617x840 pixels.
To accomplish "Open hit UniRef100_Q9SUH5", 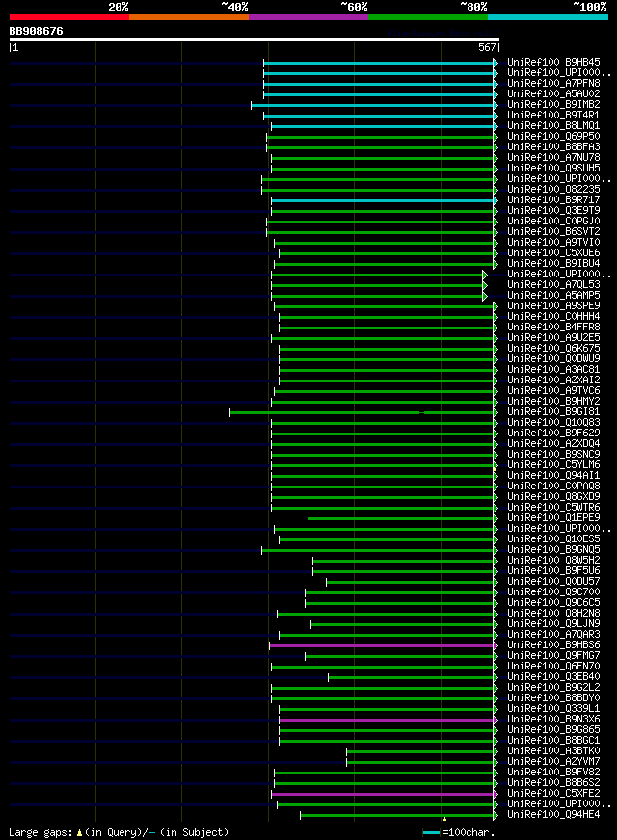I will pos(553,169).
